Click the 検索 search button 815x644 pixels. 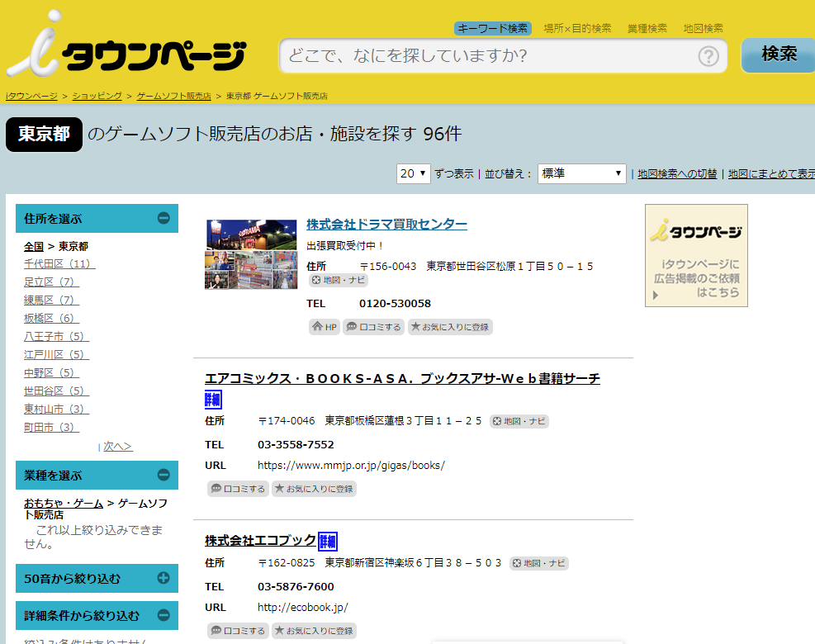pyautogui.click(x=779, y=54)
